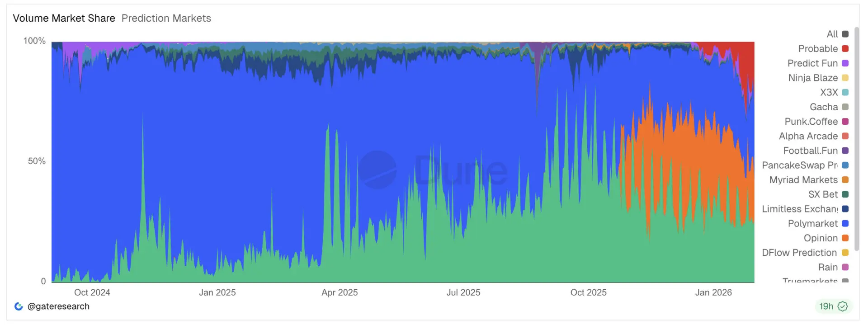Click the Rain pink color dot
The height and width of the screenshot is (325, 868).
coord(845,267)
